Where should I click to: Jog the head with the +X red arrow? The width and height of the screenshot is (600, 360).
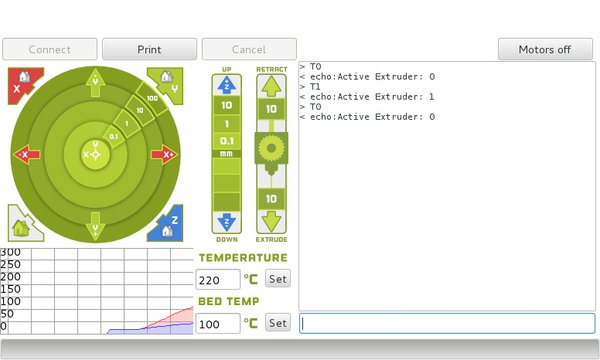[x=165, y=155]
